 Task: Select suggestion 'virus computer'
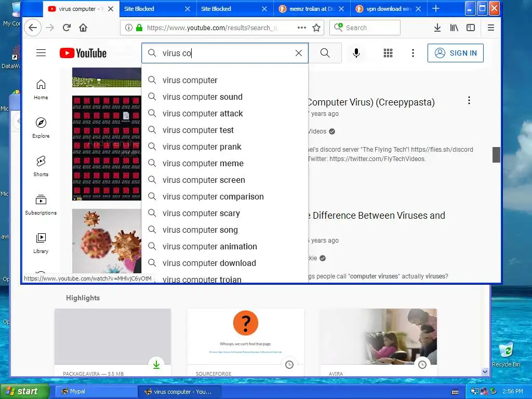pos(225,80)
